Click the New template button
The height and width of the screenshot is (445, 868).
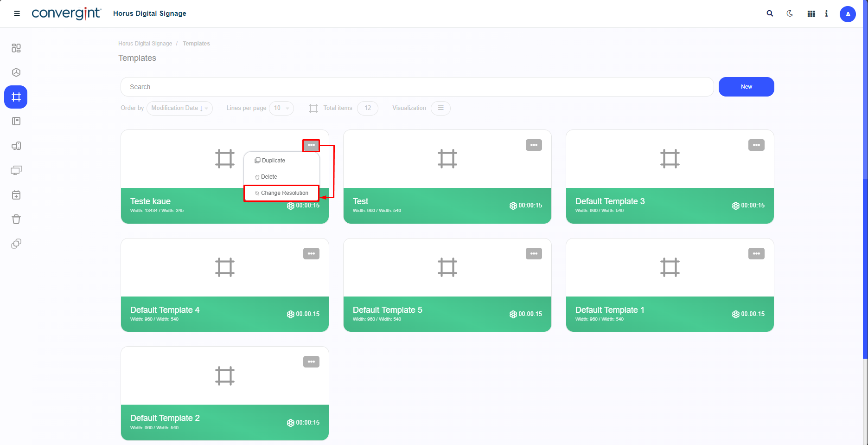click(746, 87)
